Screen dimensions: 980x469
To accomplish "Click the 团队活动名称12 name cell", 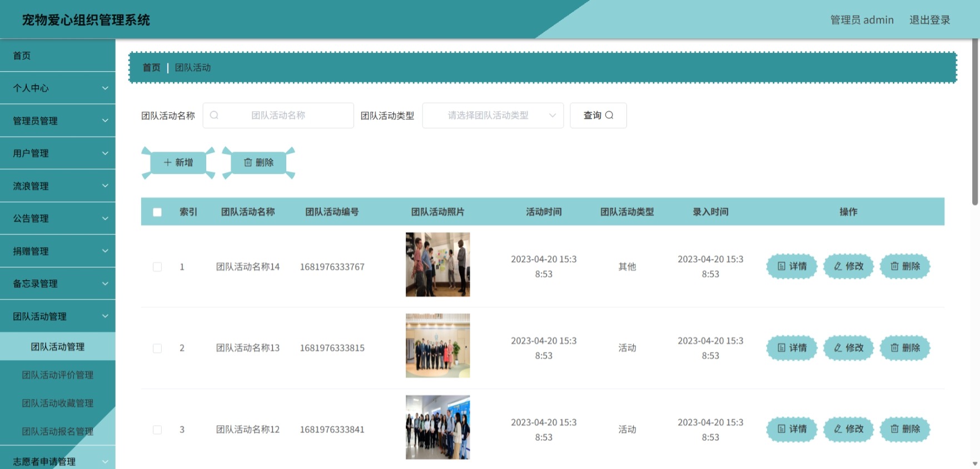I will [x=248, y=430].
